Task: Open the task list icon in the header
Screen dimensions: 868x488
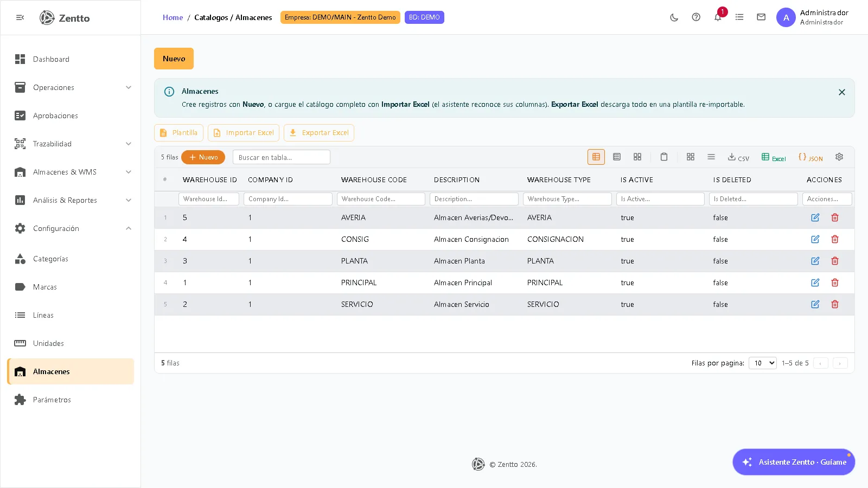Action: point(739,17)
